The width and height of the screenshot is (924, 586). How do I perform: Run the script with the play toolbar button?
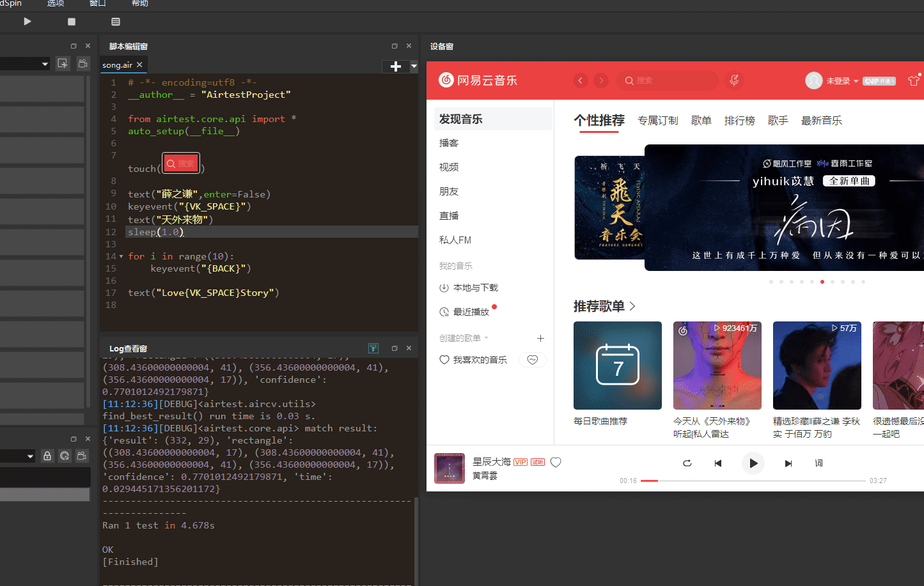pyautogui.click(x=27, y=21)
